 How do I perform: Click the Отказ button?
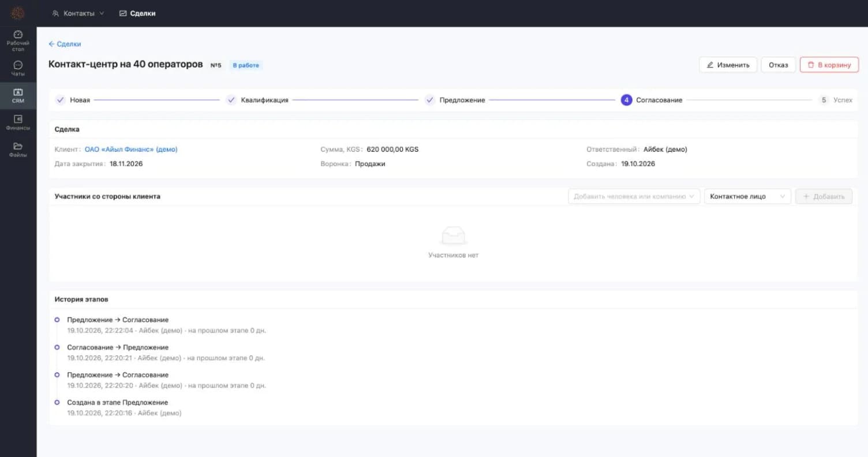pos(779,65)
